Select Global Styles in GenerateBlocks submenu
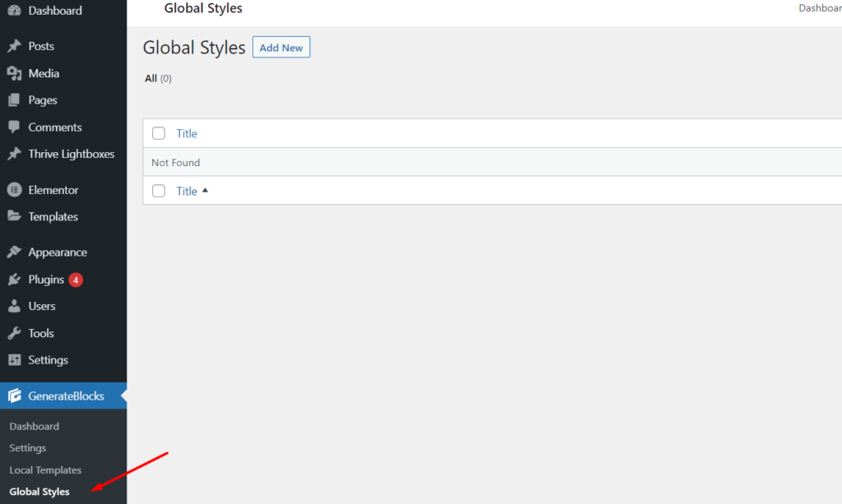 point(39,492)
